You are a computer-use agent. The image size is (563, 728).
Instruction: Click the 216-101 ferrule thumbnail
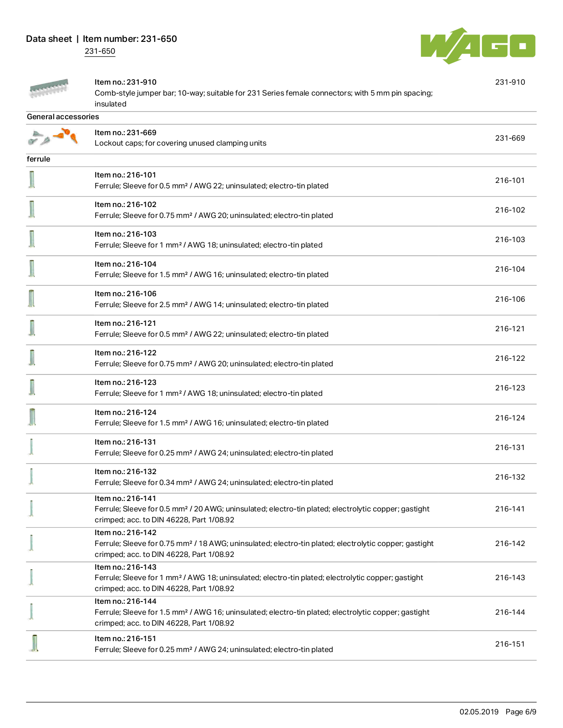(x=32, y=179)
